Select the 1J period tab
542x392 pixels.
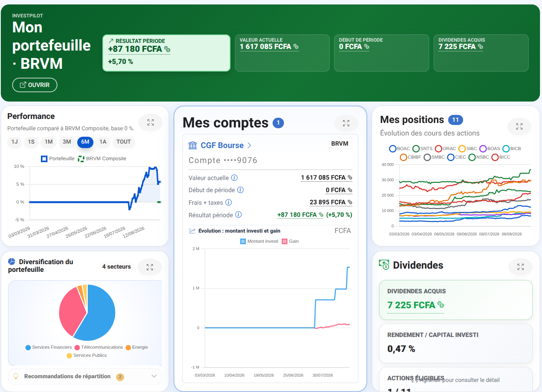[15, 142]
